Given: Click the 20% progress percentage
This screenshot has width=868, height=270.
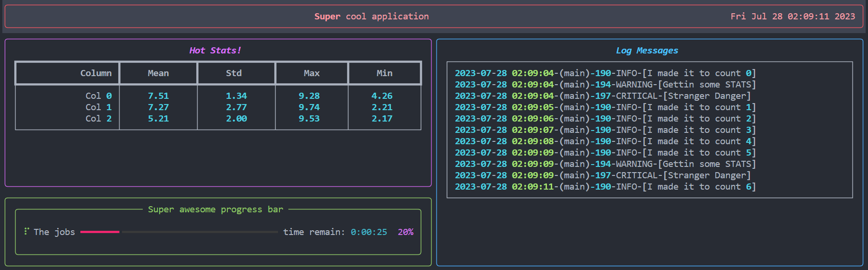Looking at the screenshot, I should [406, 232].
